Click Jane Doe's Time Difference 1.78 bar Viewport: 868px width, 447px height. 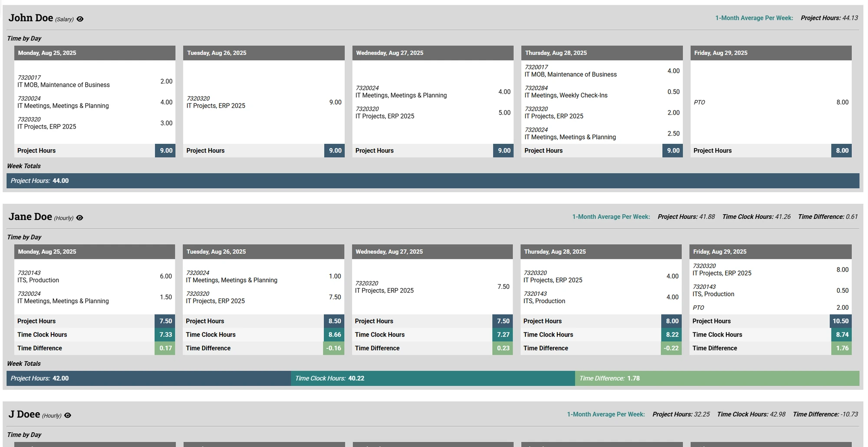click(x=717, y=378)
